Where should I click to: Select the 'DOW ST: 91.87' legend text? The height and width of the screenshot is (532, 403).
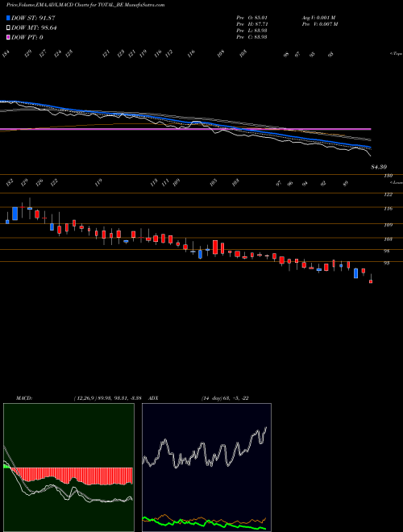pyautogui.click(x=33, y=18)
